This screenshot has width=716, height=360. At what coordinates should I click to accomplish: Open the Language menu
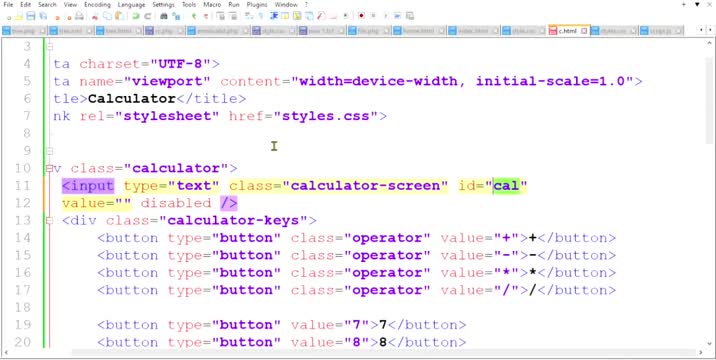pyautogui.click(x=132, y=5)
